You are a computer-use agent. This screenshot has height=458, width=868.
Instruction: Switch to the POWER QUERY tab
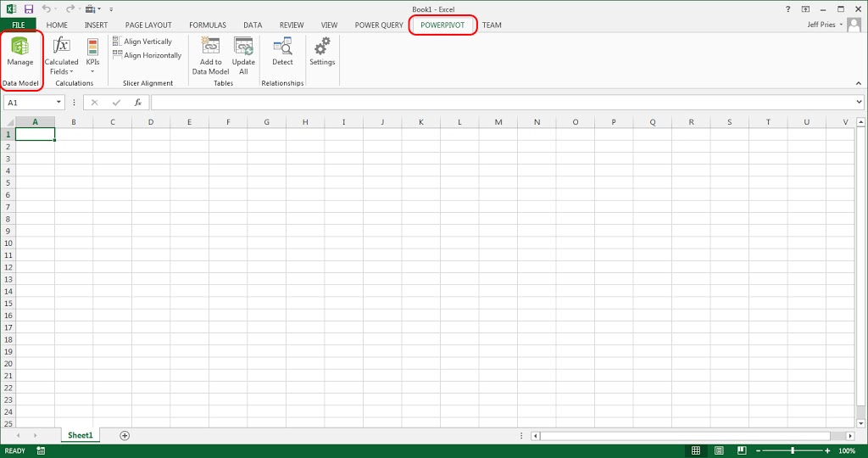379,25
